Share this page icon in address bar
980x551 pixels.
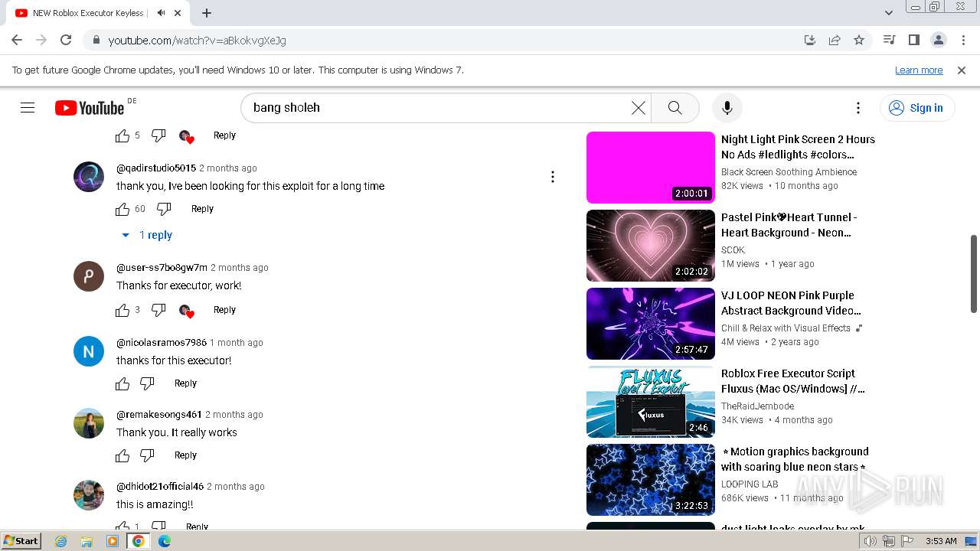[x=835, y=40]
